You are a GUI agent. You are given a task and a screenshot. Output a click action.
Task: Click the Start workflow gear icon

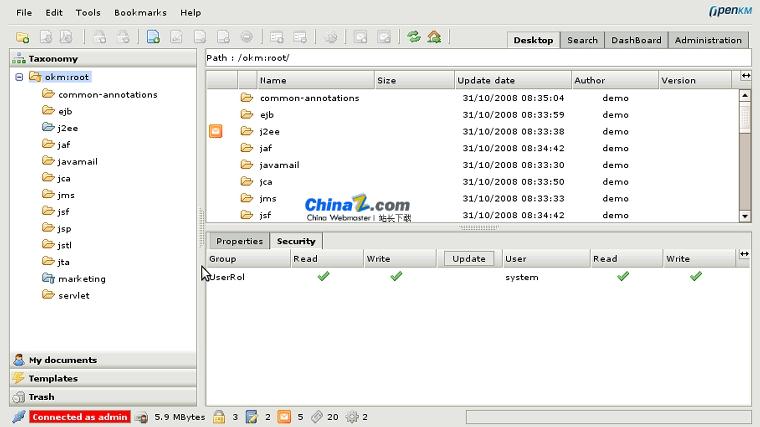(x=331, y=37)
